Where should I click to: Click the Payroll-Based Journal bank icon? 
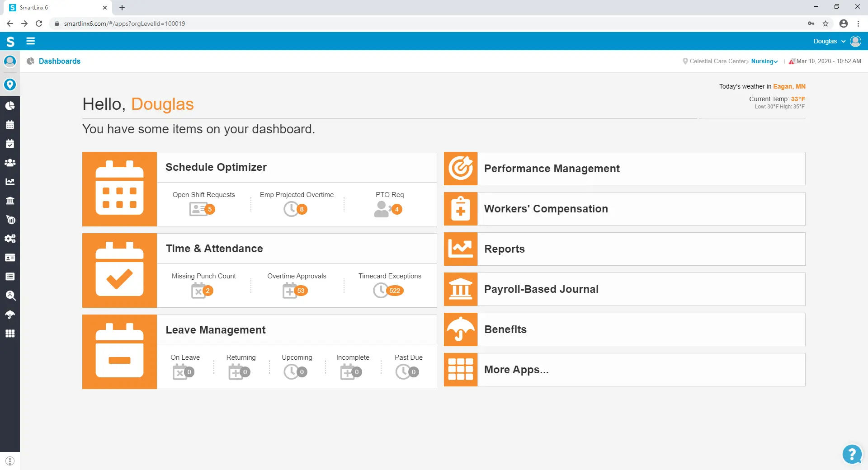(460, 289)
